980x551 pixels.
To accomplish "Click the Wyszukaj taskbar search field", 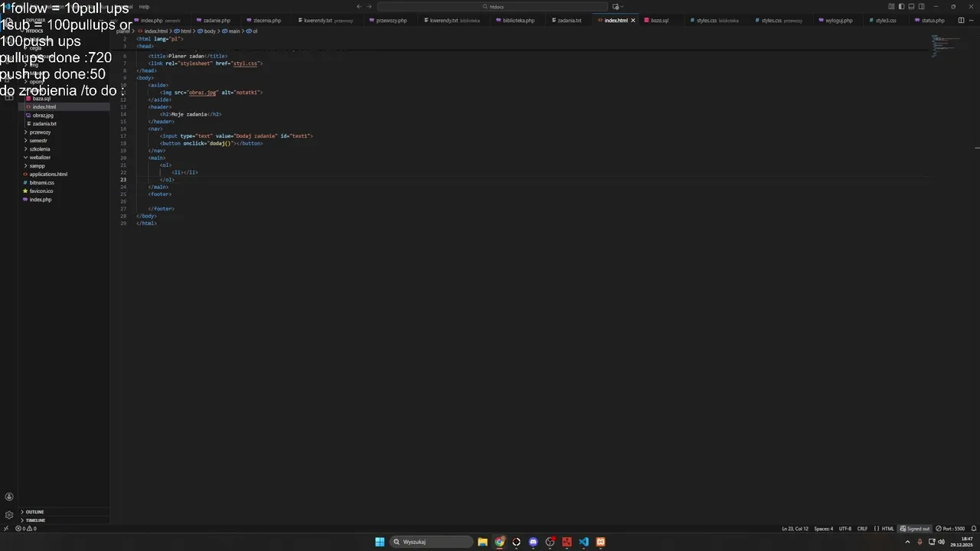I will pyautogui.click(x=431, y=542).
